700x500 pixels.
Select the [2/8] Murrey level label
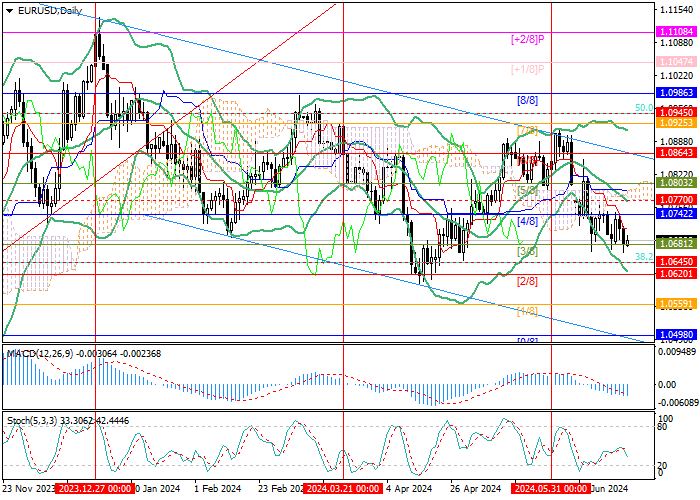click(x=527, y=281)
